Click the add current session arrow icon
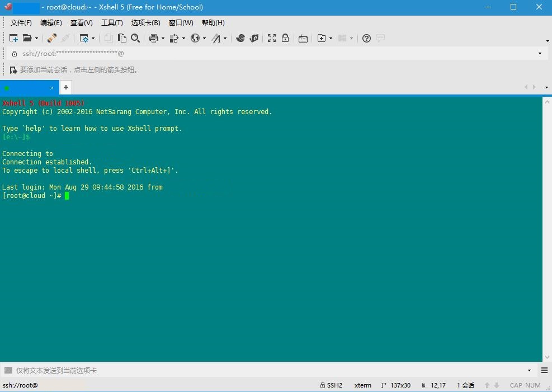This screenshot has width=552, height=392. pyautogui.click(x=13, y=70)
